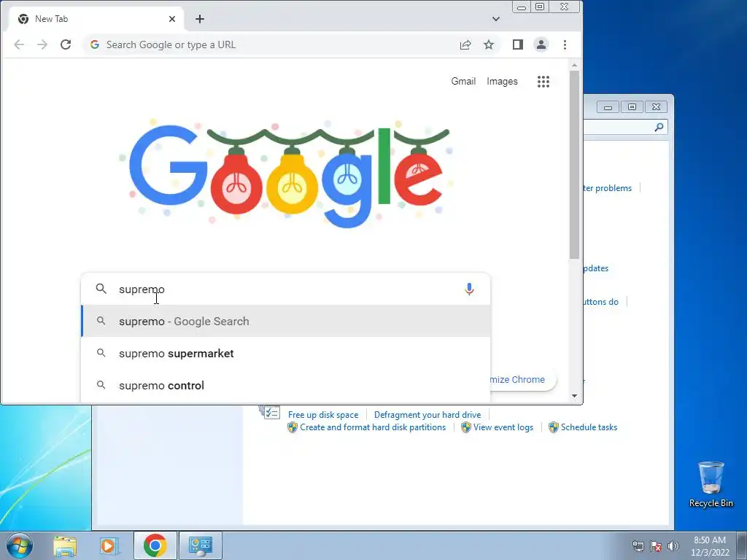Click the Customize Chrome button

tap(522, 379)
